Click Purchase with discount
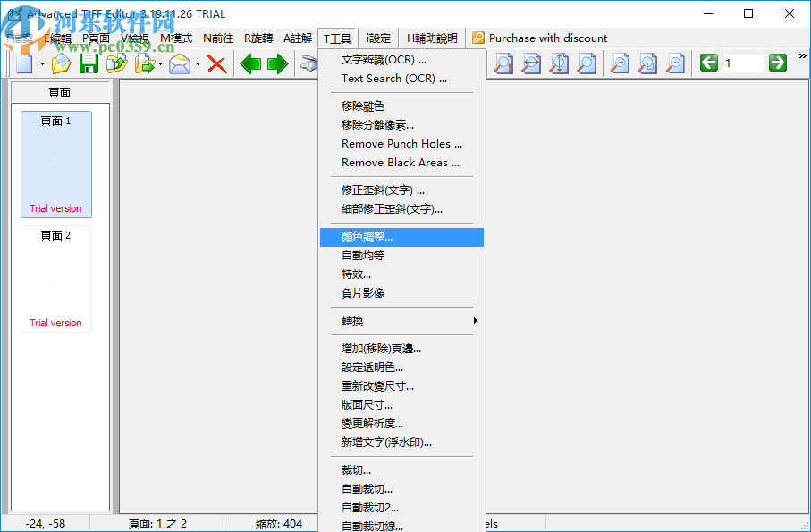The image size is (811, 532). [548, 38]
